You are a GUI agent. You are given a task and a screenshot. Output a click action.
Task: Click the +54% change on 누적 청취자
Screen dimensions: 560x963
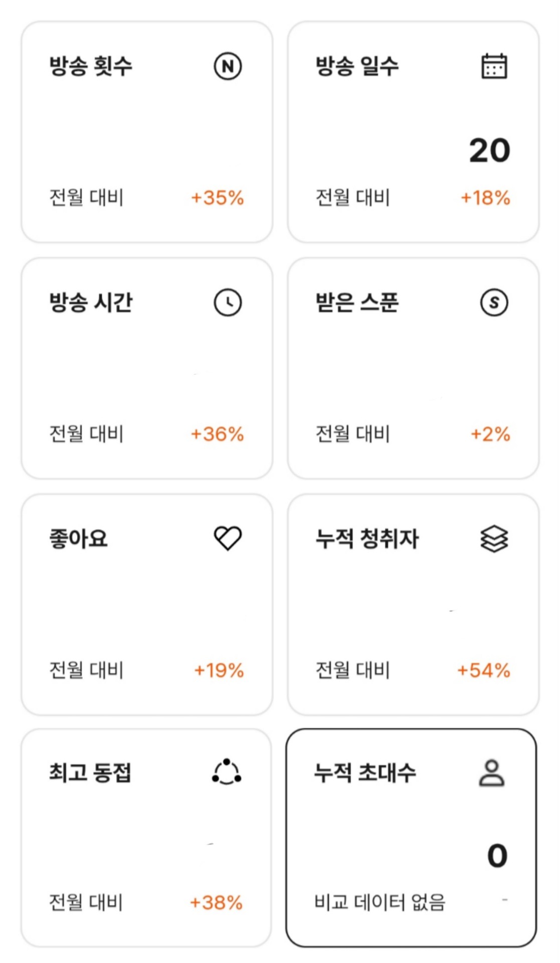[x=484, y=670]
